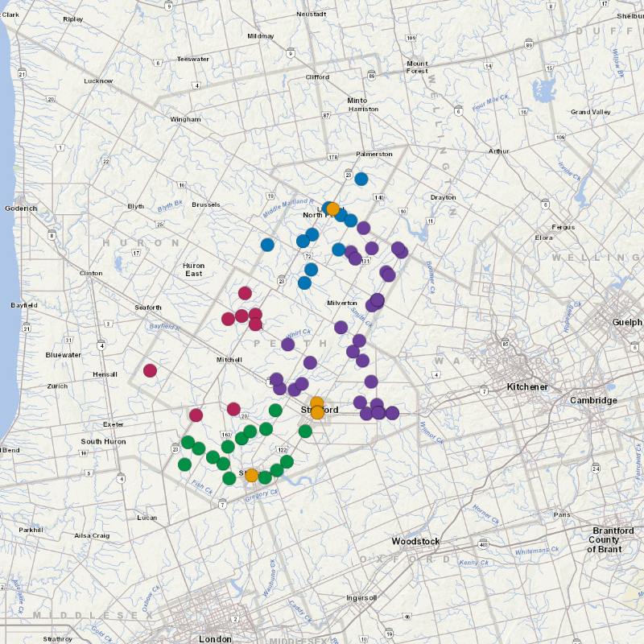Image resolution: width=644 pixels, height=644 pixels.
Task: Select the Brussels town label
Action: click(206, 204)
